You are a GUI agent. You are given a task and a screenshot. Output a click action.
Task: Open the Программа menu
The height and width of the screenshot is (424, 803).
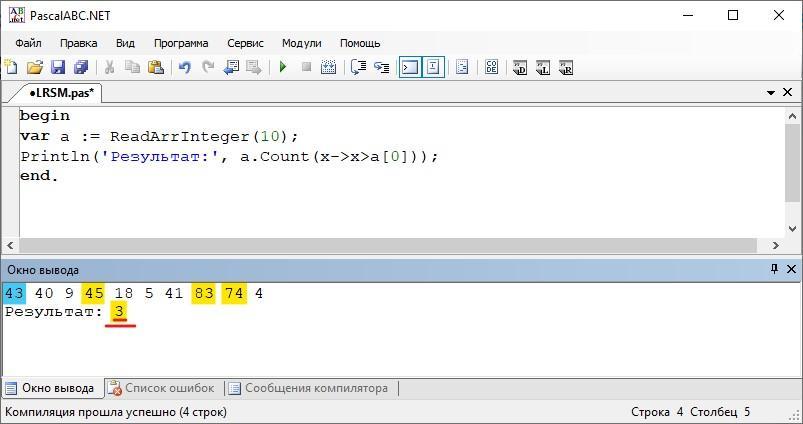181,44
